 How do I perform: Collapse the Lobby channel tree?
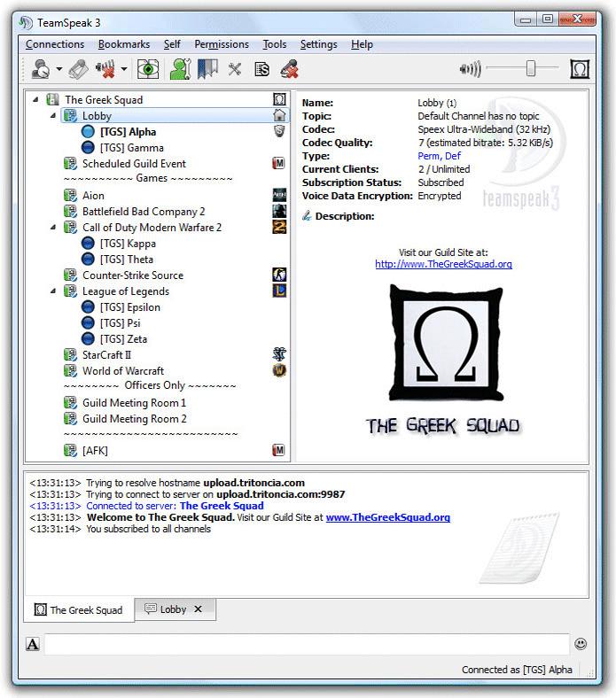click(53, 116)
